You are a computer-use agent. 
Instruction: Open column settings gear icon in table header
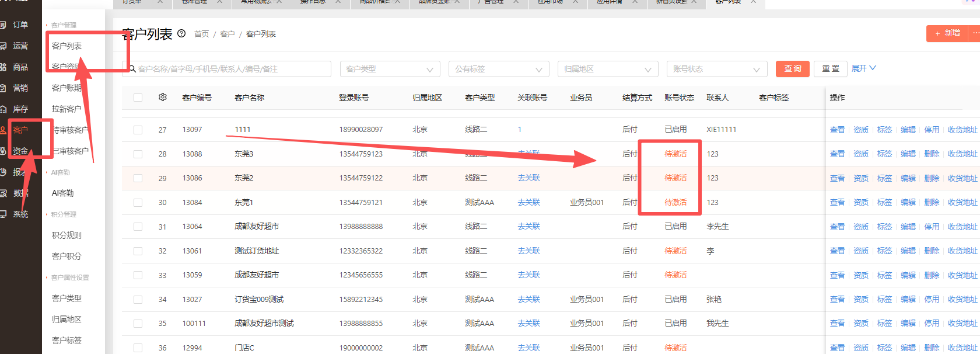(163, 97)
